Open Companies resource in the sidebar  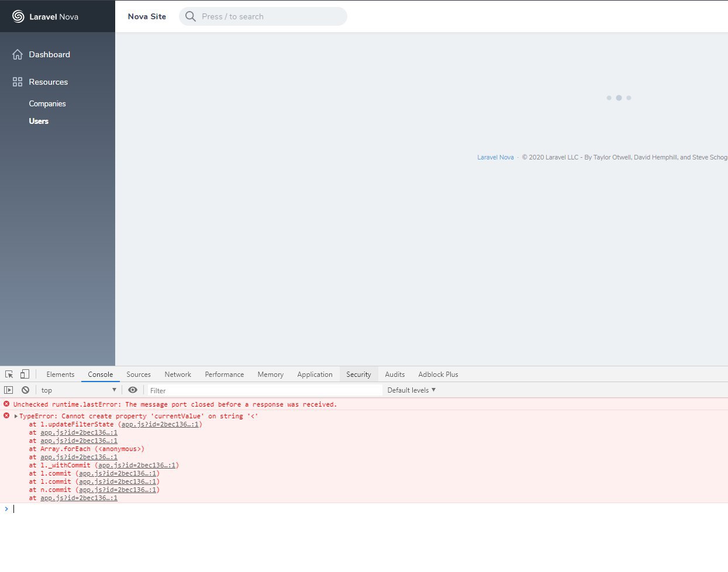47,103
